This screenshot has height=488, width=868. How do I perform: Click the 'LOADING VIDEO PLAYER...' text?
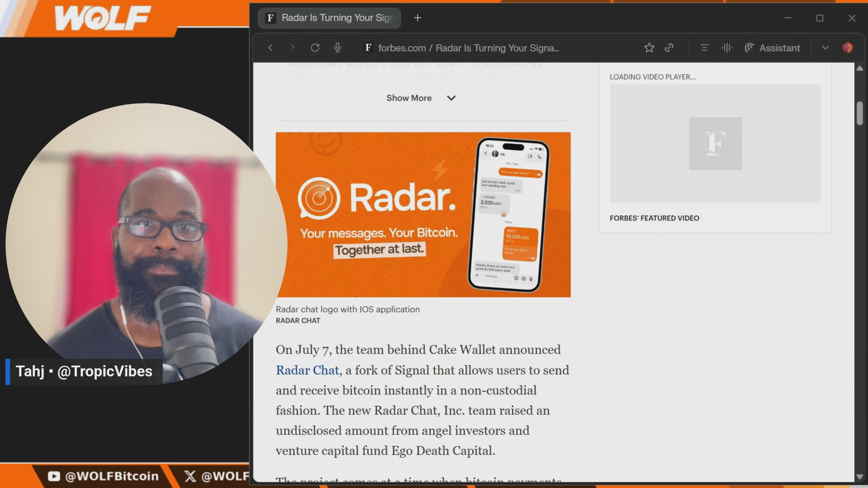point(652,77)
